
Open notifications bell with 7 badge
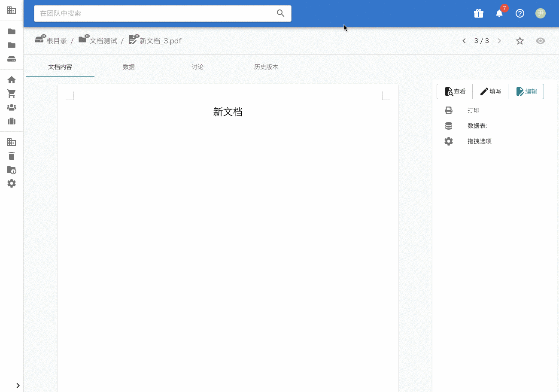pyautogui.click(x=499, y=13)
